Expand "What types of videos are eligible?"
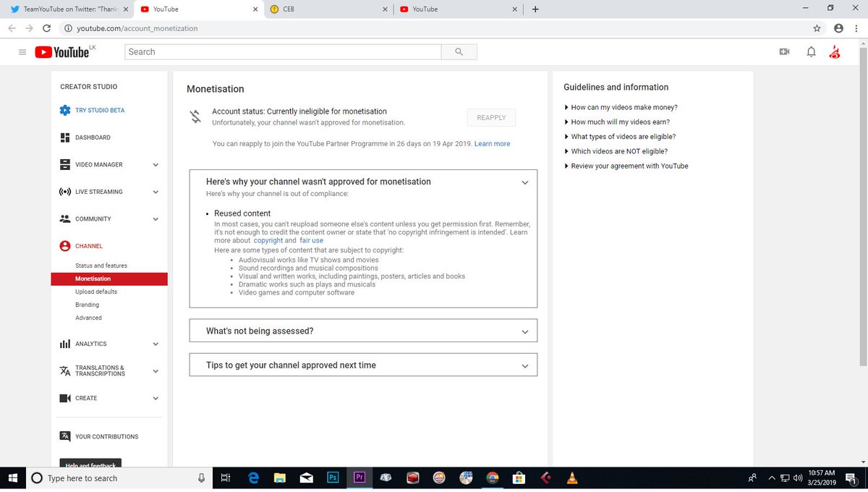 coord(620,137)
